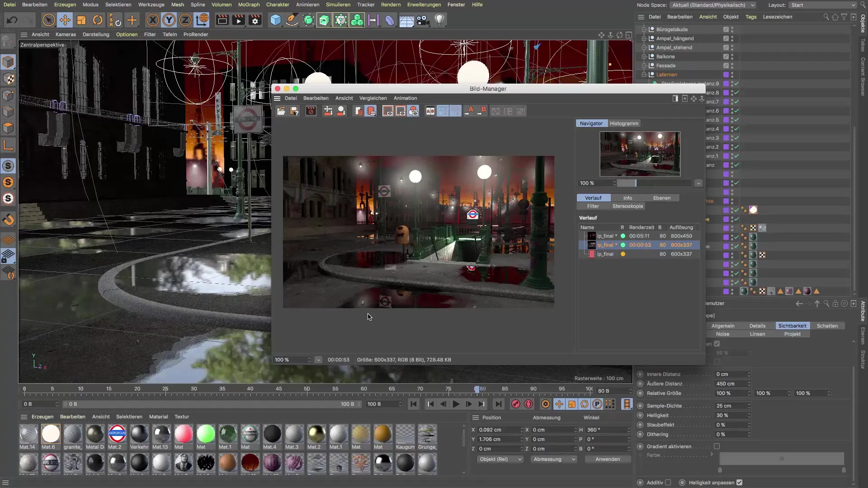Viewport: 868px width, 488px height.
Task: Toggle Z axis lock
Action: click(185, 20)
